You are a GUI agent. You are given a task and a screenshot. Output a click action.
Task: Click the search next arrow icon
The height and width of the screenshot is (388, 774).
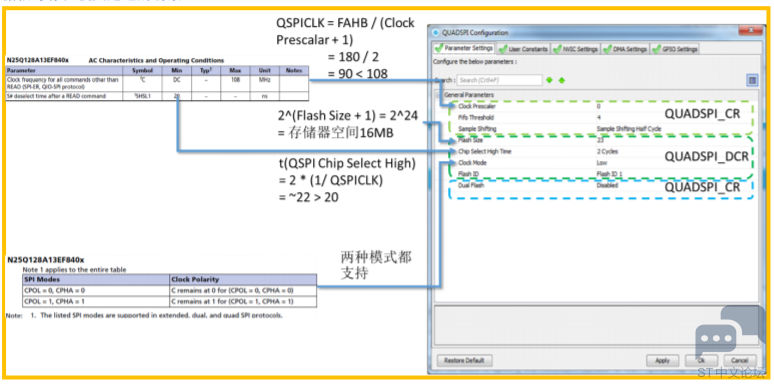[x=549, y=80]
